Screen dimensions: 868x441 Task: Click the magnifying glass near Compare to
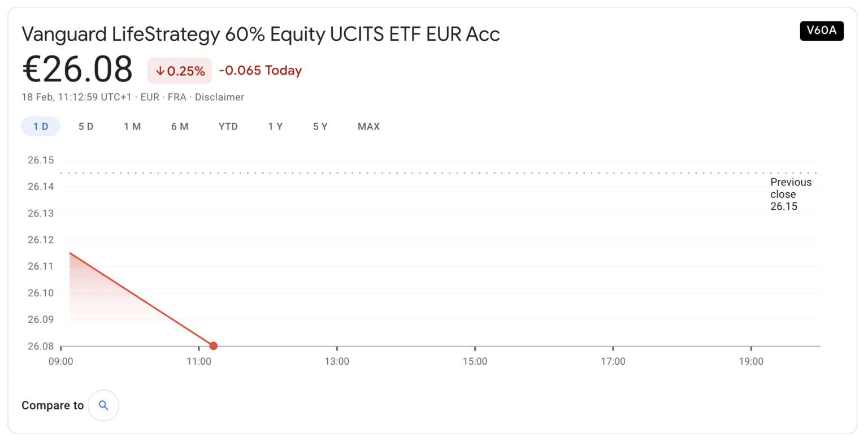[x=103, y=405]
